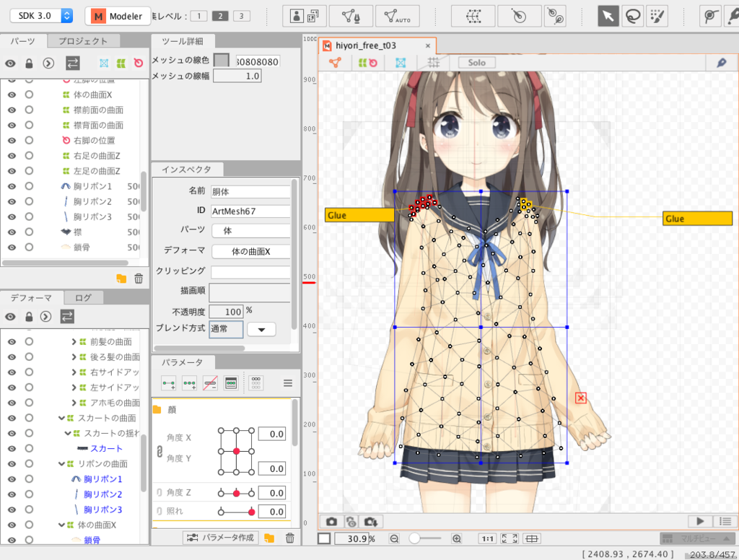739x560 pixels.
Task: Click the パラメータ作成 button
Action: (221, 538)
